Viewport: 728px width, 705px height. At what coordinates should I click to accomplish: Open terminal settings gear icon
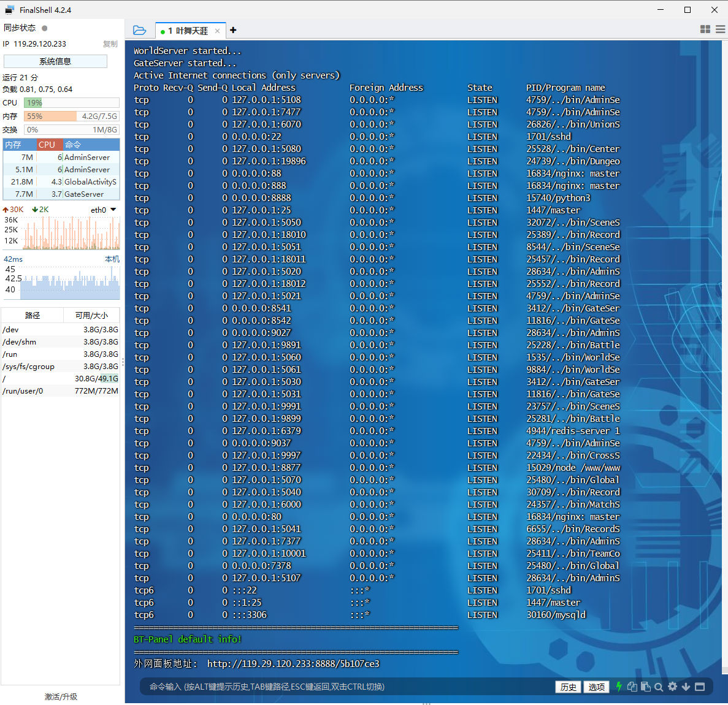[672, 687]
